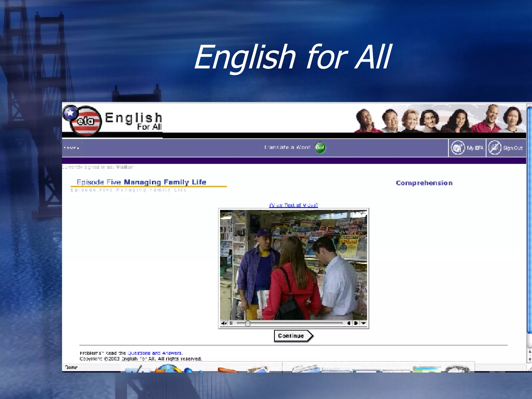The width and height of the screenshot is (532, 399).
Task: Click the Episode Five Managing Family Life title
Action: [141, 182]
